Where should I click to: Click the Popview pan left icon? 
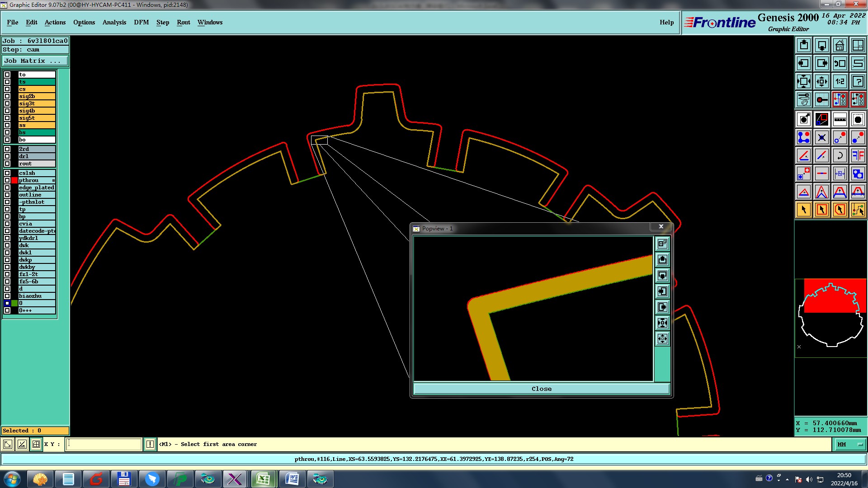662,291
